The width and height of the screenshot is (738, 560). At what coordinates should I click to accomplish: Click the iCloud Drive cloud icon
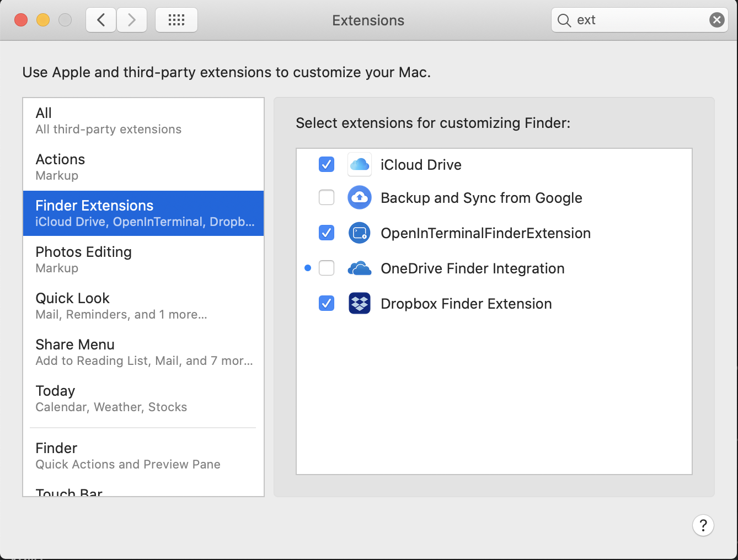pyautogui.click(x=360, y=164)
